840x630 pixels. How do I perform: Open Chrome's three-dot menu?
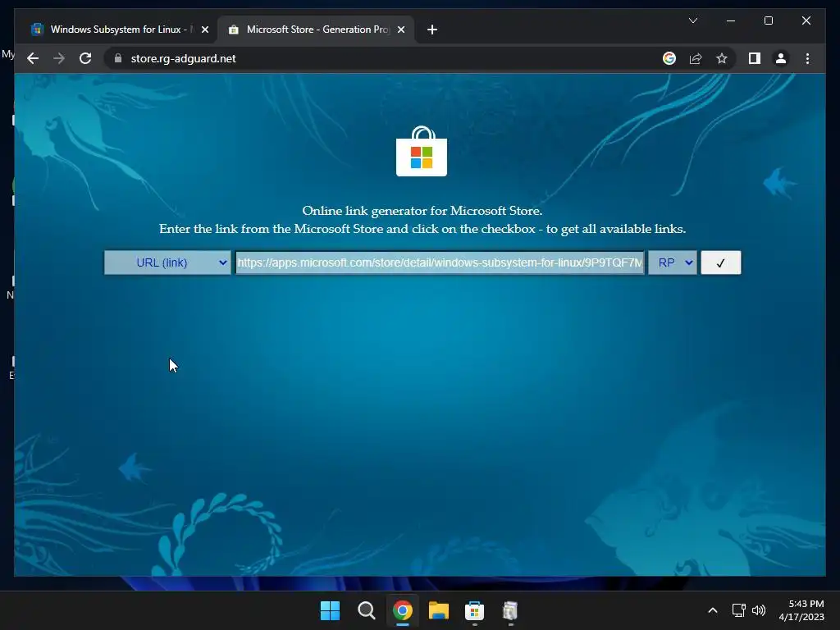click(807, 58)
